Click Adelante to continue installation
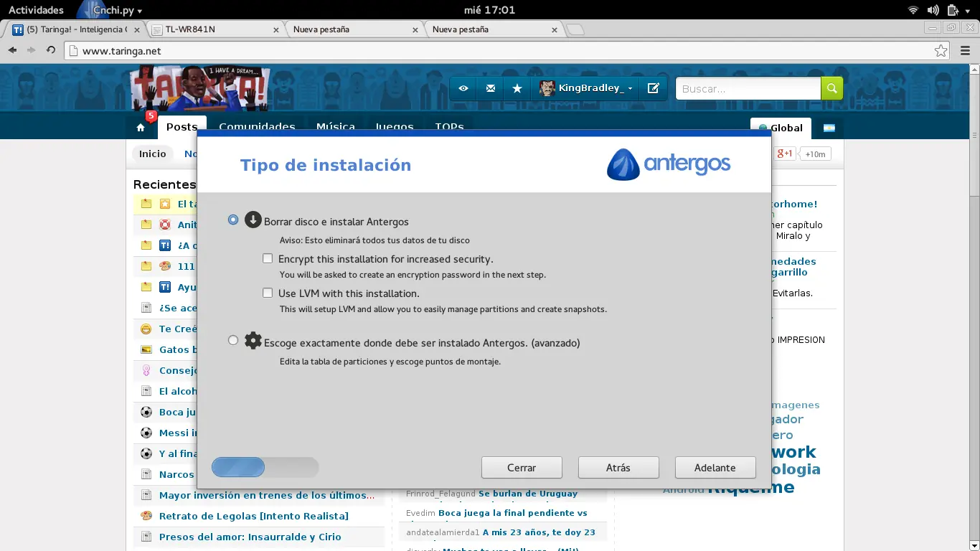Image resolution: width=980 pixels, height=551 pixels. point(715,467)
